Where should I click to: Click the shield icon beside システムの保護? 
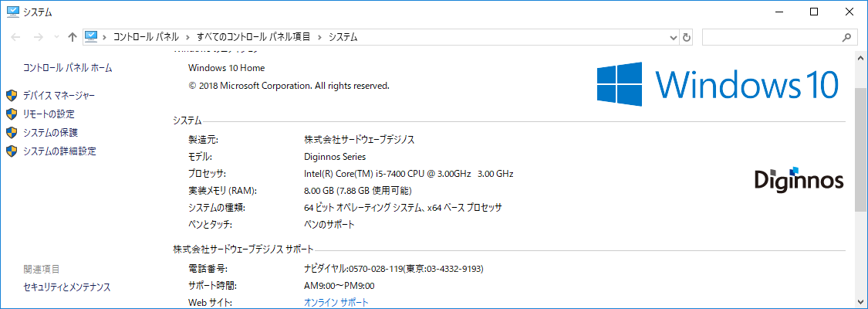click(12, 133)
